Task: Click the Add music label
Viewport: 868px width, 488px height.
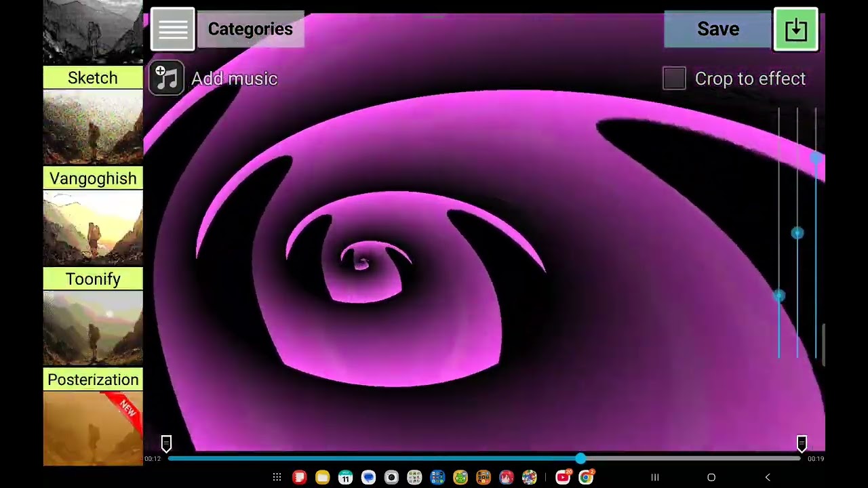Action: 234,79
